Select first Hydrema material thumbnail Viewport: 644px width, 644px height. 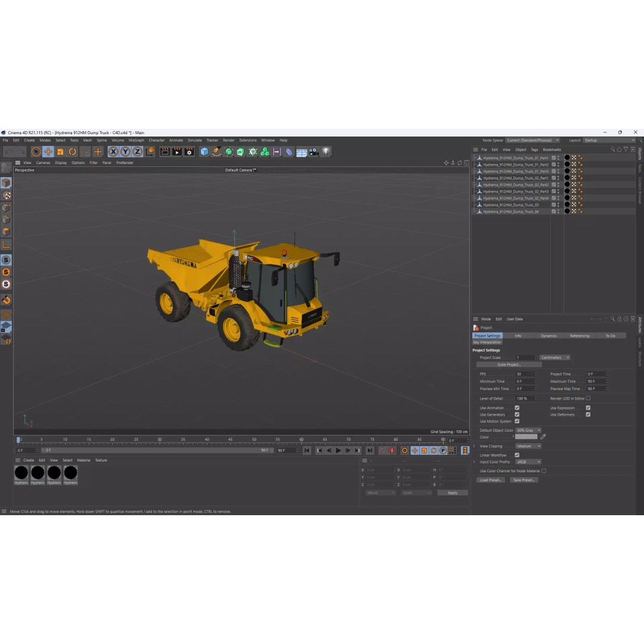pos(21,475)
